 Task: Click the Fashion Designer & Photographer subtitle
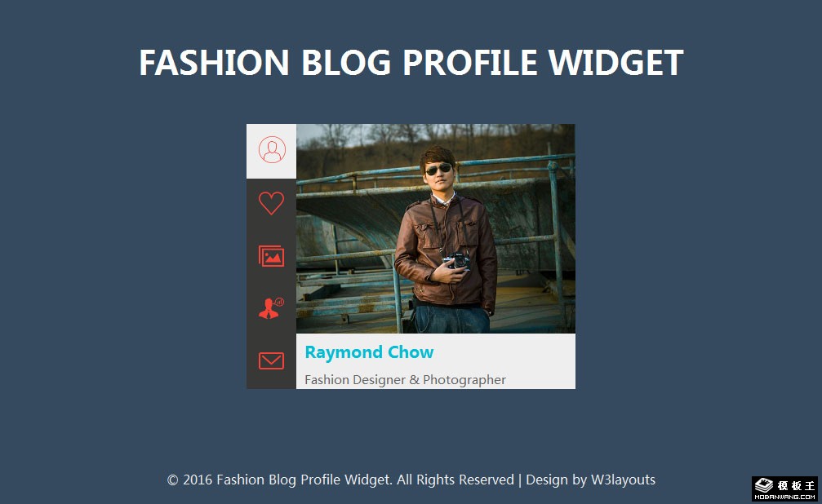pos(405,380)
